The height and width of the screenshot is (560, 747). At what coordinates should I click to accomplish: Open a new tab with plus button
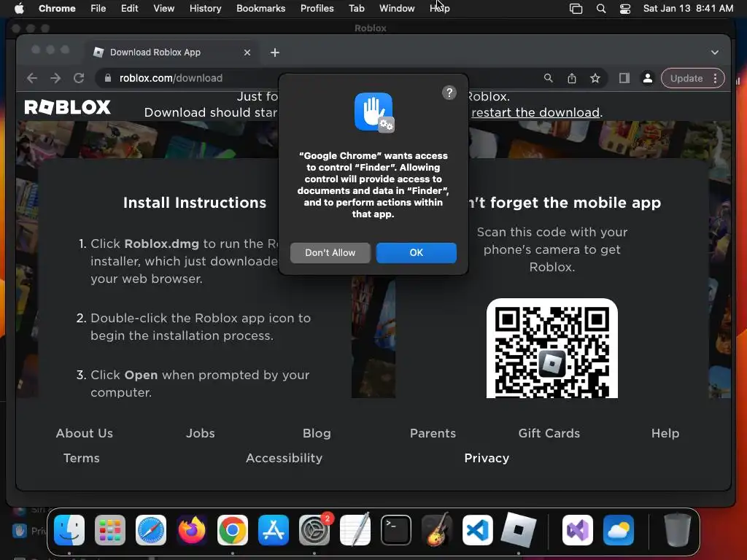(x=275, y=52)
